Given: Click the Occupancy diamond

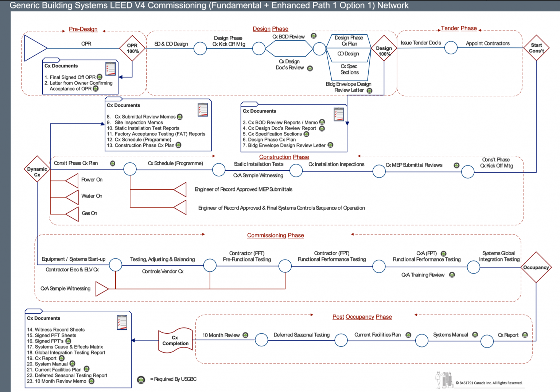Looking at the screenshot, I should point(536,267).
